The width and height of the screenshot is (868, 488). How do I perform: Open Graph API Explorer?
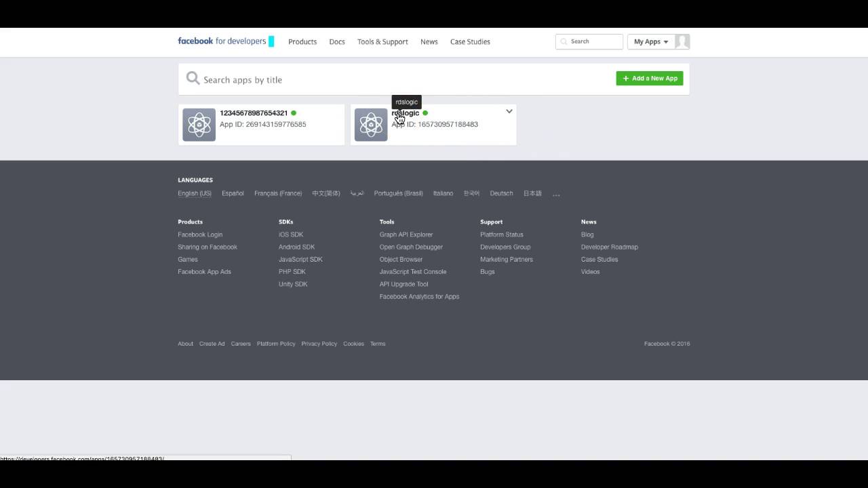406,235
